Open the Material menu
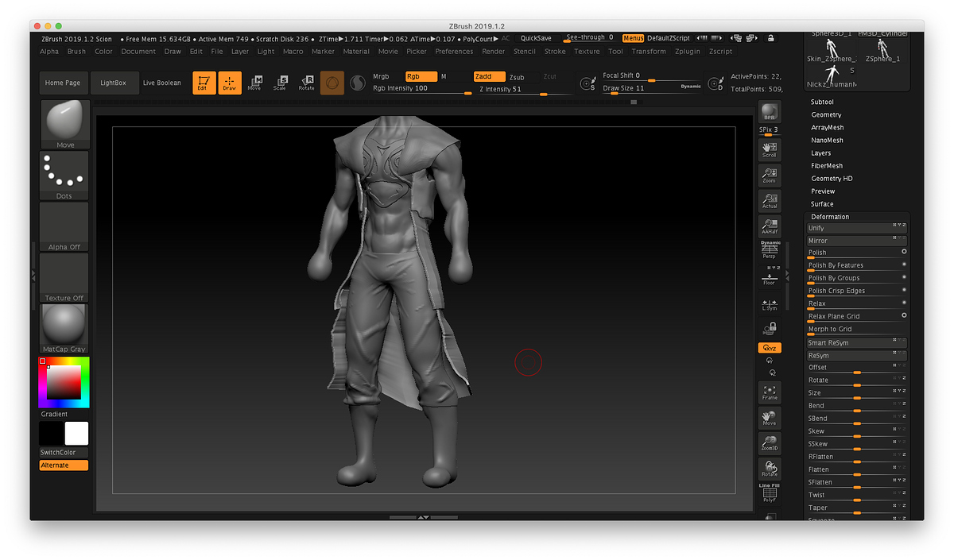954x560 pixels. [356, 51]
